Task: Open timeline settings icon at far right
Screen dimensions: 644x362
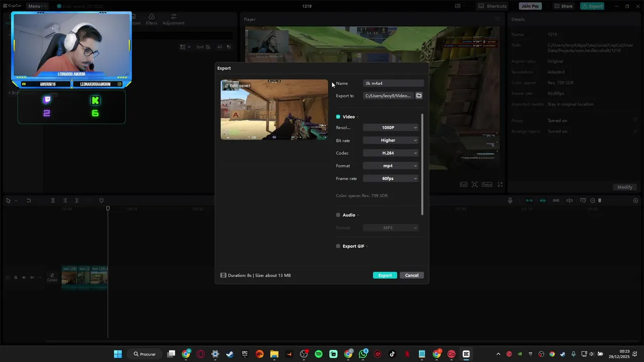Action: (x=635, y=201)
